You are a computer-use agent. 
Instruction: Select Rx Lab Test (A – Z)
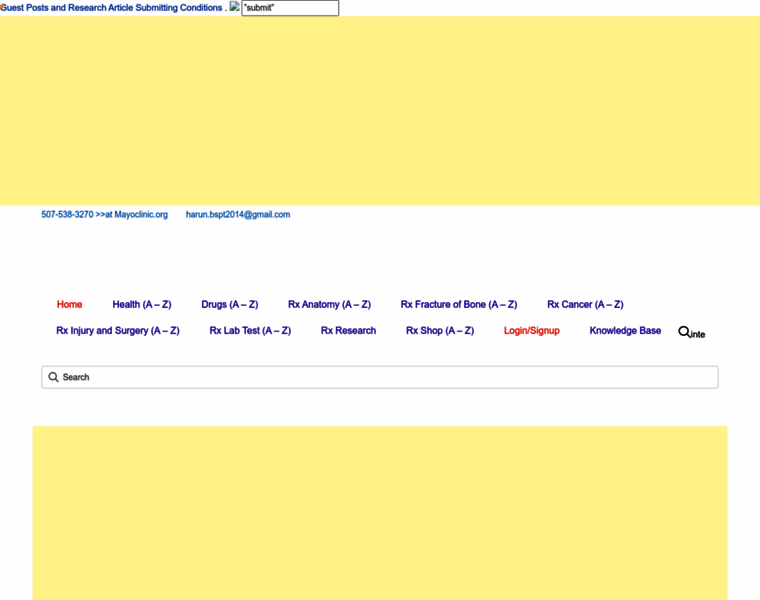[250, 331]
